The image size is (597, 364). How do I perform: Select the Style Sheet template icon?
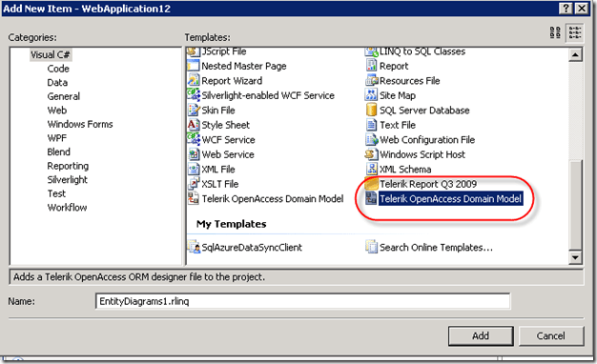tap(194, 125)
